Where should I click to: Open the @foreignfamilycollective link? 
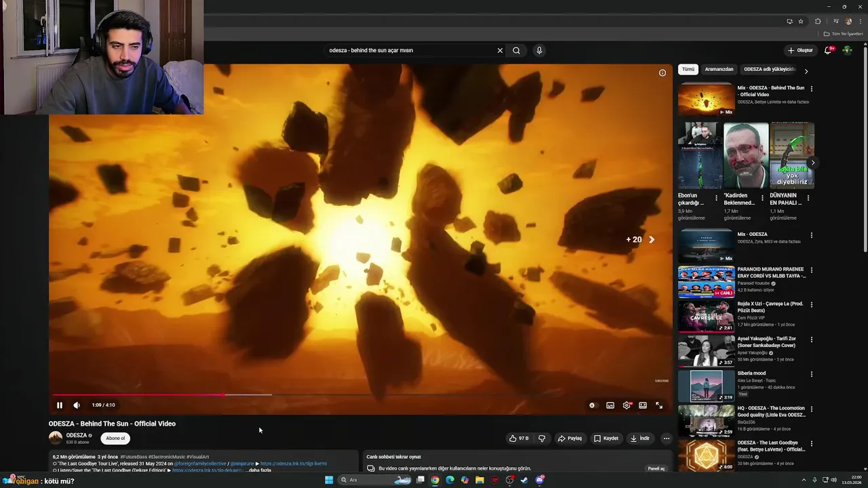200,464
